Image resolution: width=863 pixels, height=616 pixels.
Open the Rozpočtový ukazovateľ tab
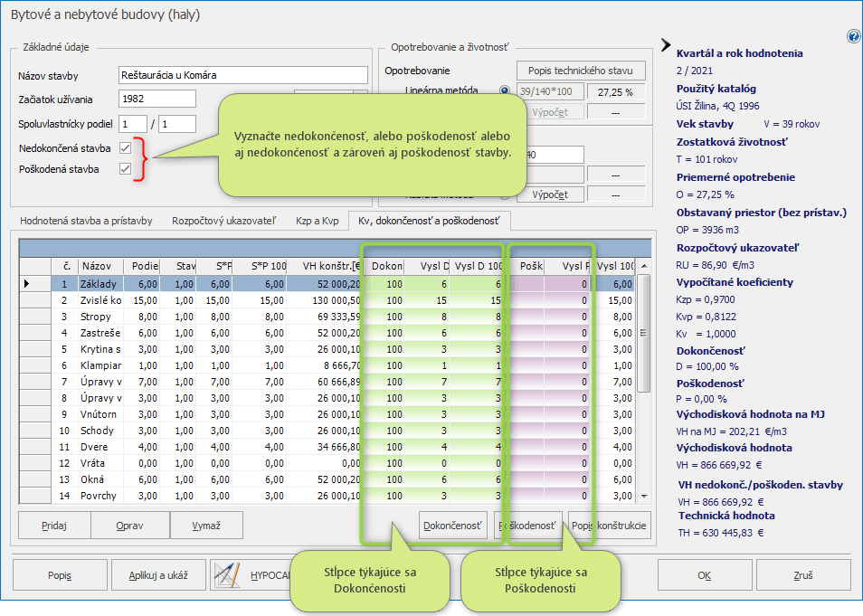click(223, 221)
